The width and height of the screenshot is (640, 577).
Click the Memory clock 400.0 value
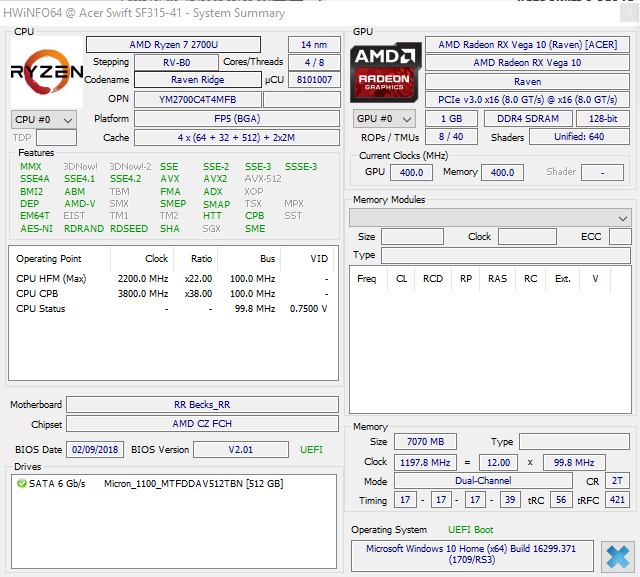click(x=502, y=173)
